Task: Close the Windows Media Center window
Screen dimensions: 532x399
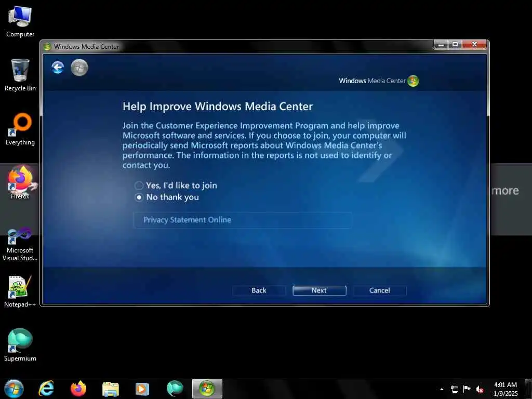Action: click(475, 45)
